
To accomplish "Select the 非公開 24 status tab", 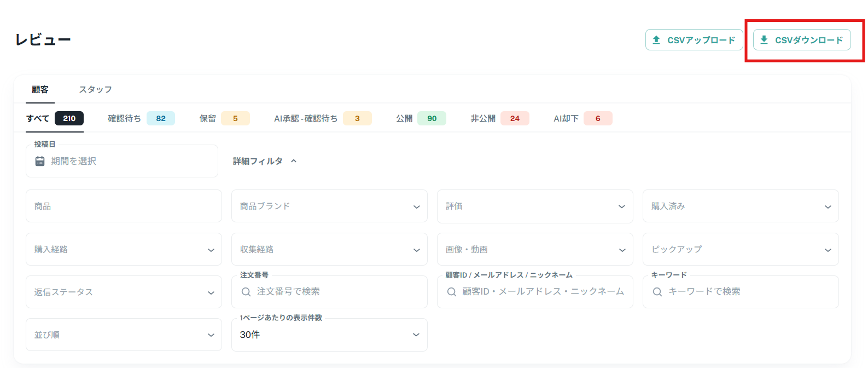I will [499, 118].
